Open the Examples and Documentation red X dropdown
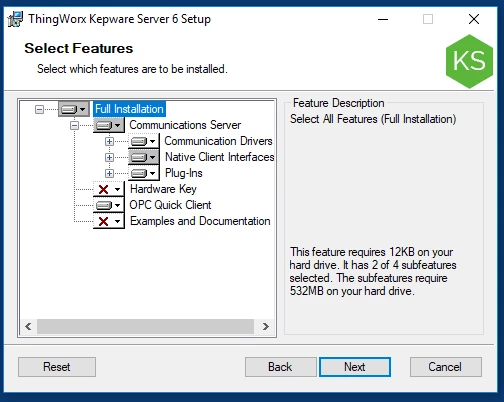504x402 pixels. point(109,221)
